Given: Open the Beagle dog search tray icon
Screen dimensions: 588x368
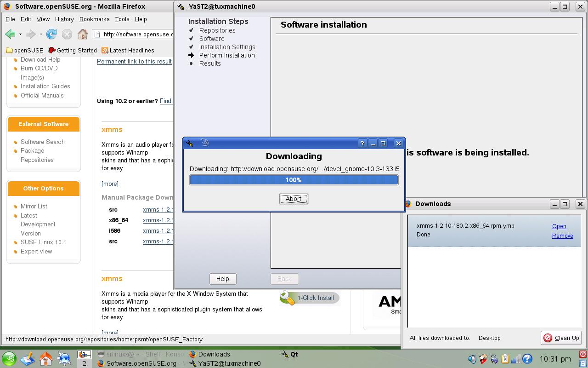Looking at the screenshot, I should click(483, 359).
